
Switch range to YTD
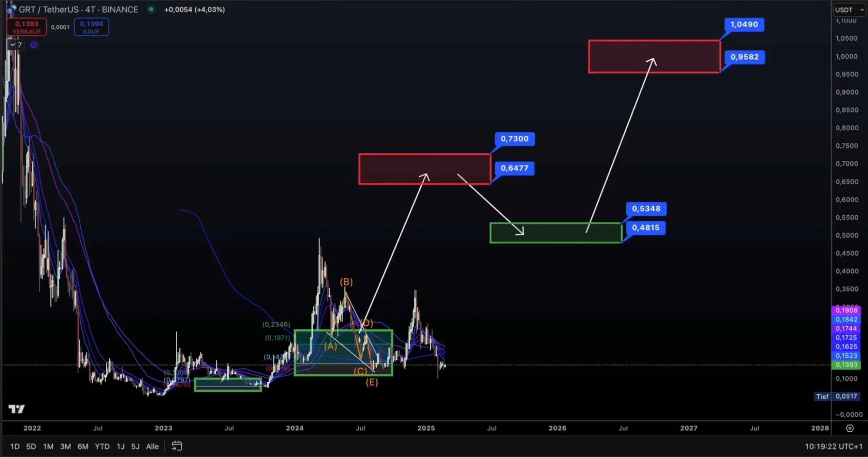(x=102, y=446)
